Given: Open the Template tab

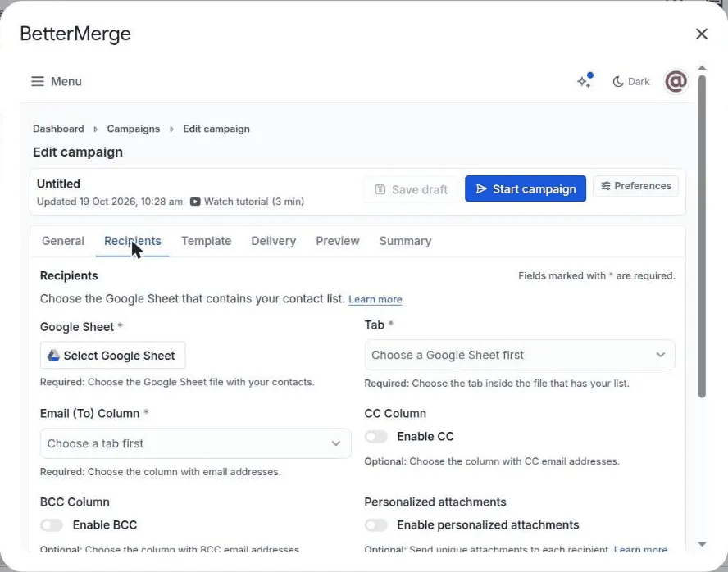Looking at the screenshot, I should pos(206,241).
